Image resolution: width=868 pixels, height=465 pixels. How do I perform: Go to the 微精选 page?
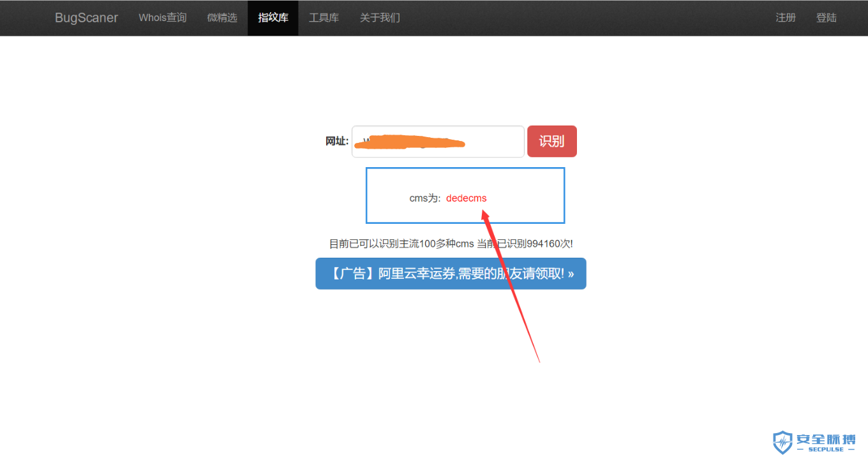222,18
